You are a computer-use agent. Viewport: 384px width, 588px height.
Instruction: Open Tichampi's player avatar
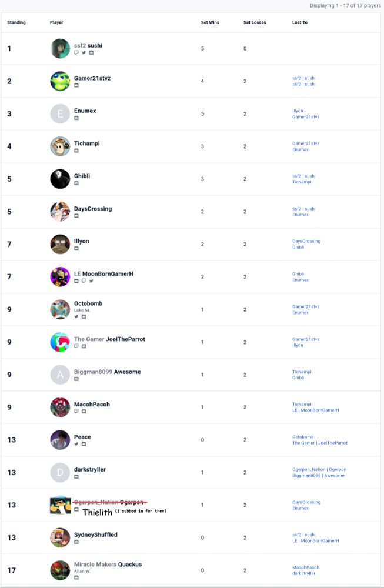coord(60,146)
